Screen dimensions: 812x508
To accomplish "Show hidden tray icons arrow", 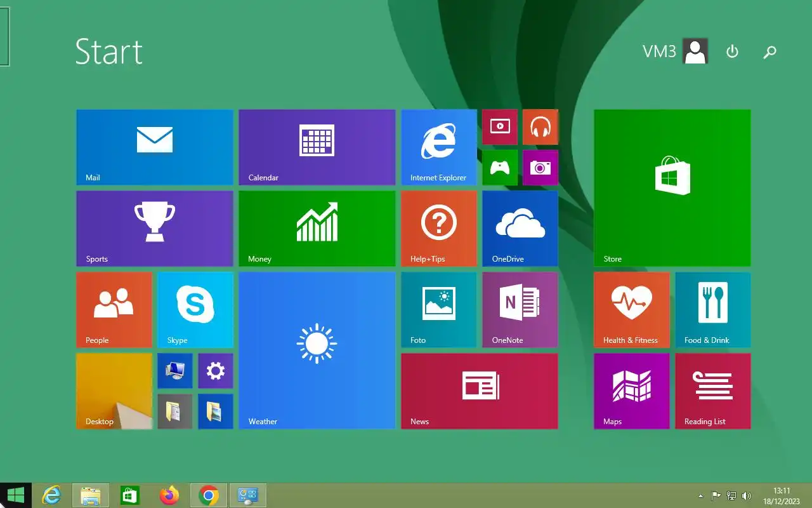I will point(700,496).
